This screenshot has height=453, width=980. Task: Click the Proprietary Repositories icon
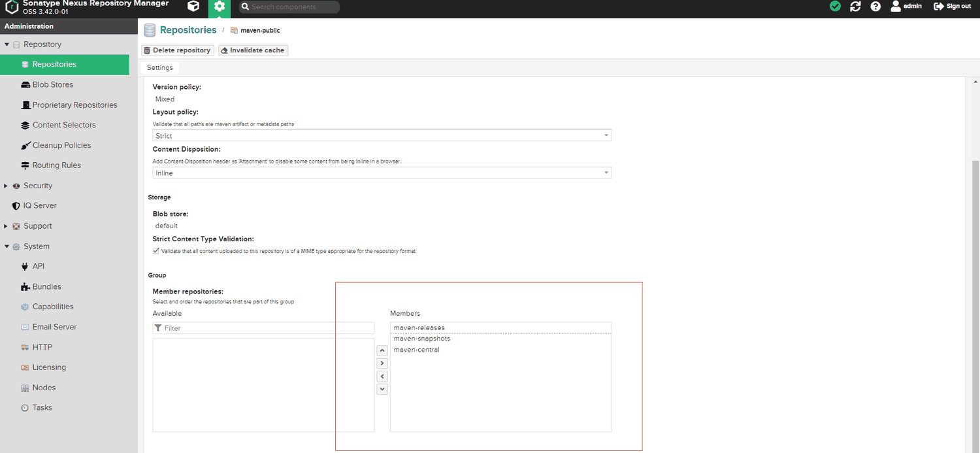[x=25, y=105]
